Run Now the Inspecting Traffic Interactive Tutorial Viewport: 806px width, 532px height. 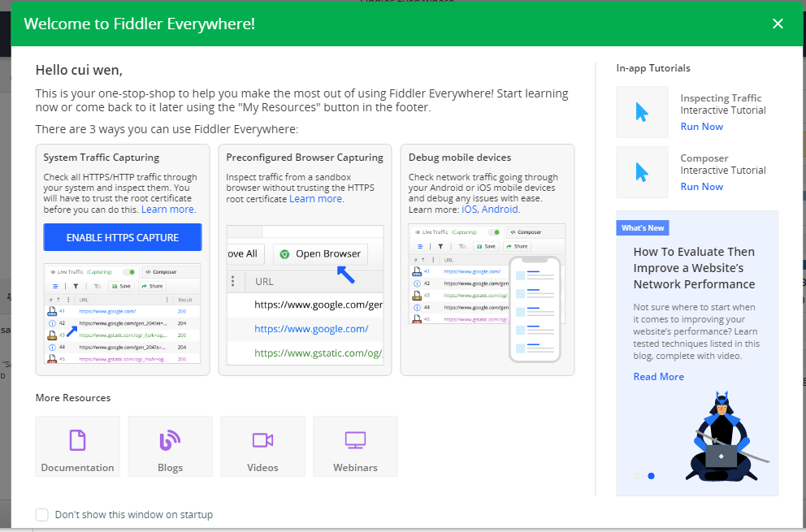pyautogui.click(x=702, y=127)
